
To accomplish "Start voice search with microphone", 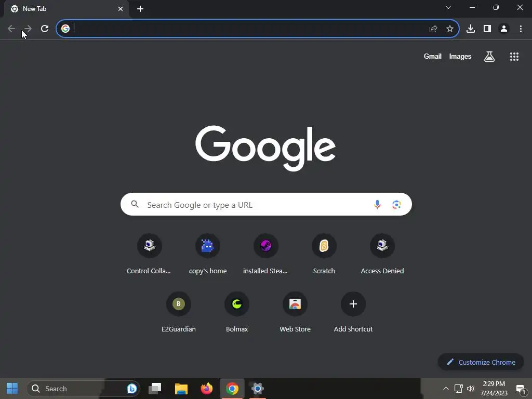I will 377,205.
